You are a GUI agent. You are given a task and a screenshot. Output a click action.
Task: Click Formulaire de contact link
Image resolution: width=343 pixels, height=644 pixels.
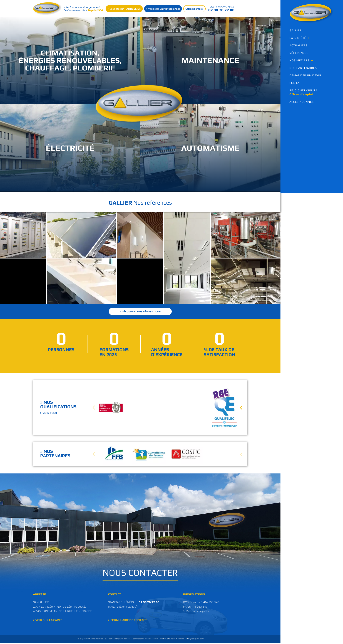(x=127, y=620)
